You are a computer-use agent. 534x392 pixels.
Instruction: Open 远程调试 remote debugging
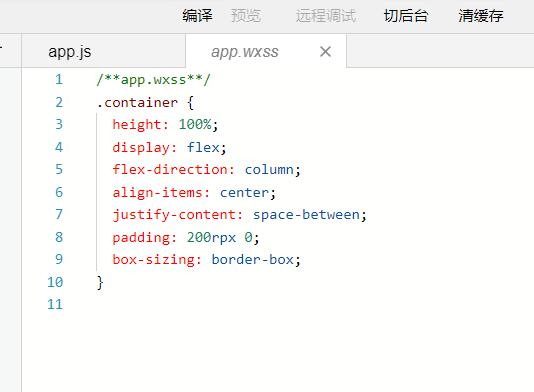(x=326, y=16)
